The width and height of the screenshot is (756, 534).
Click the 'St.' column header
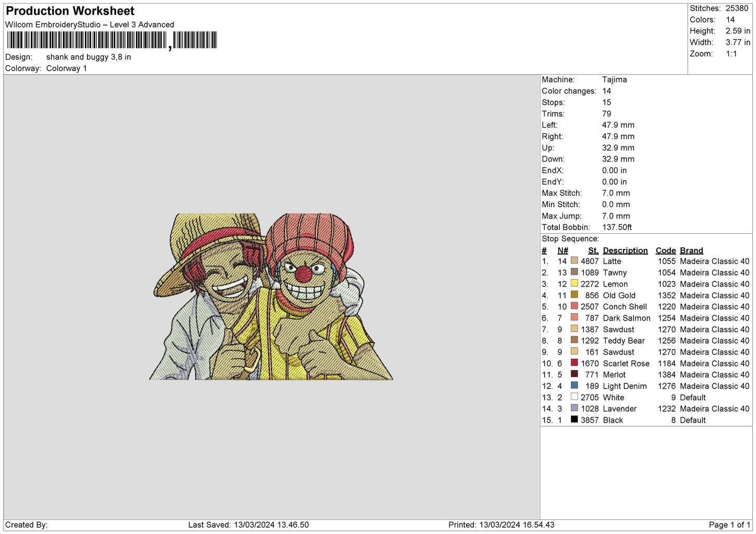pyautogui.click(x=593, y=251)
